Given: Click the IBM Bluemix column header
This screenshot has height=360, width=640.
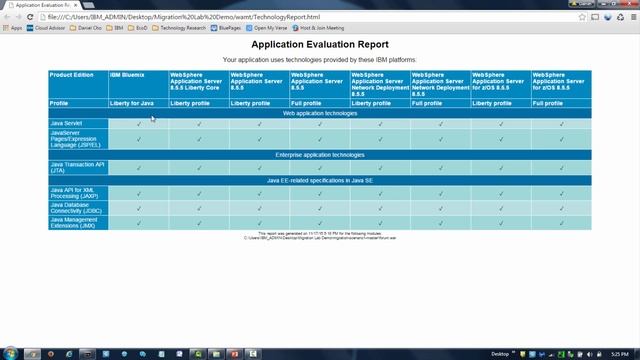Looking at the screenshot, I should tap(138, 84).
